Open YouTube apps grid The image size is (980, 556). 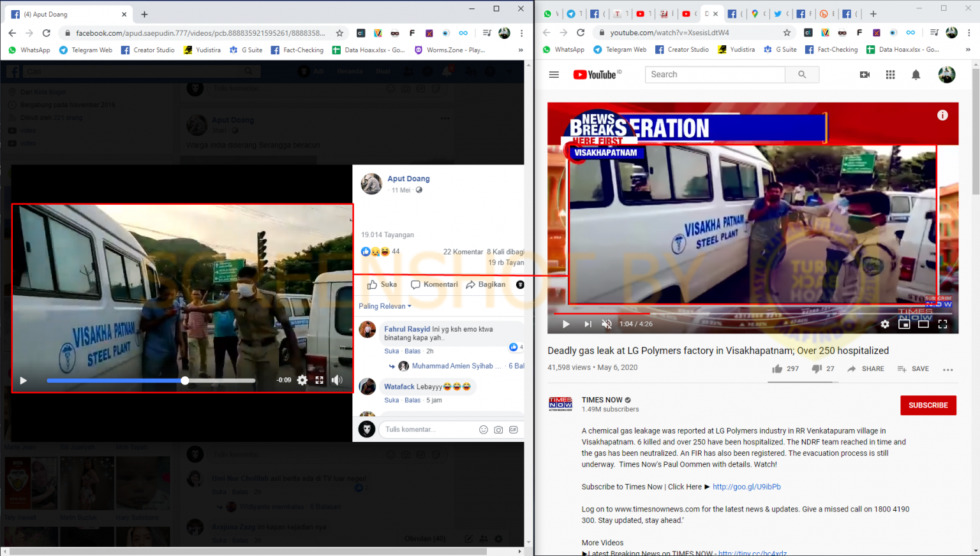pos(890,75)
